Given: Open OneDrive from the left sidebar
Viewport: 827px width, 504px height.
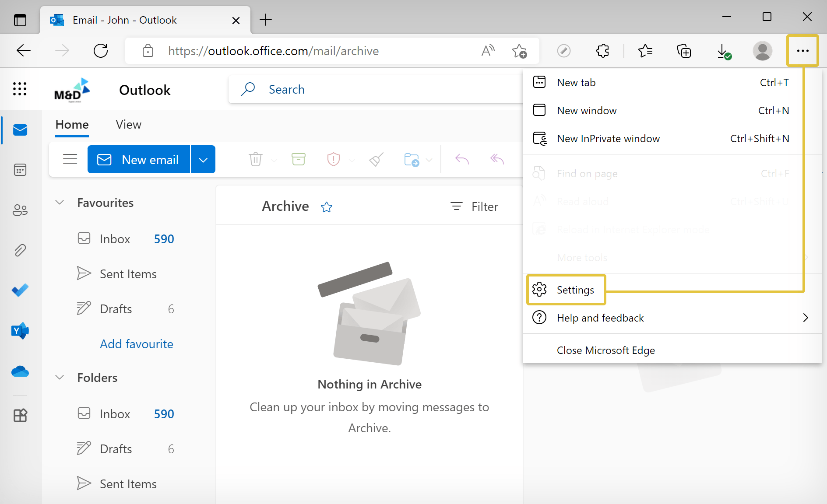Looking at the screenshot, I should pyautogui.click(x=20, y=371).
